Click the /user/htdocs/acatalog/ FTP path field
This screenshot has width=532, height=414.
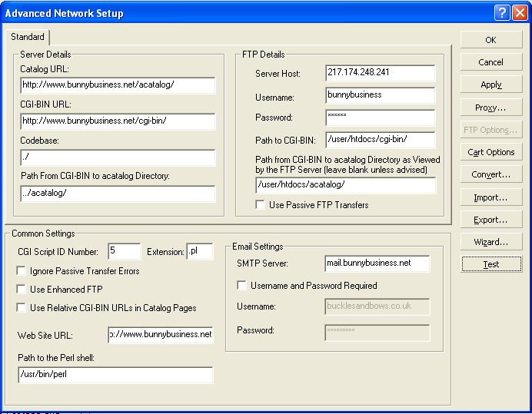pos(345,185)
